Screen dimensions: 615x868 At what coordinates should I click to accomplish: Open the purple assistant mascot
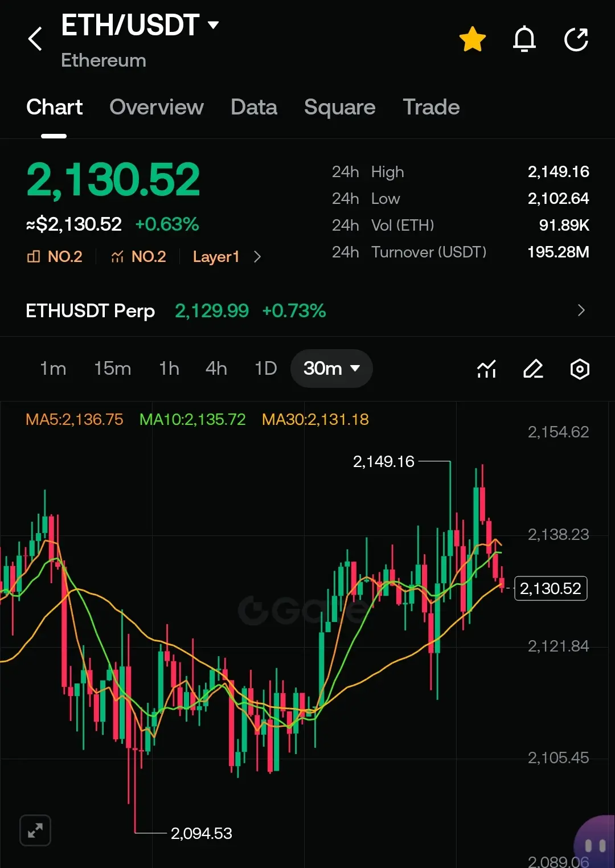(x=594, y=842)
